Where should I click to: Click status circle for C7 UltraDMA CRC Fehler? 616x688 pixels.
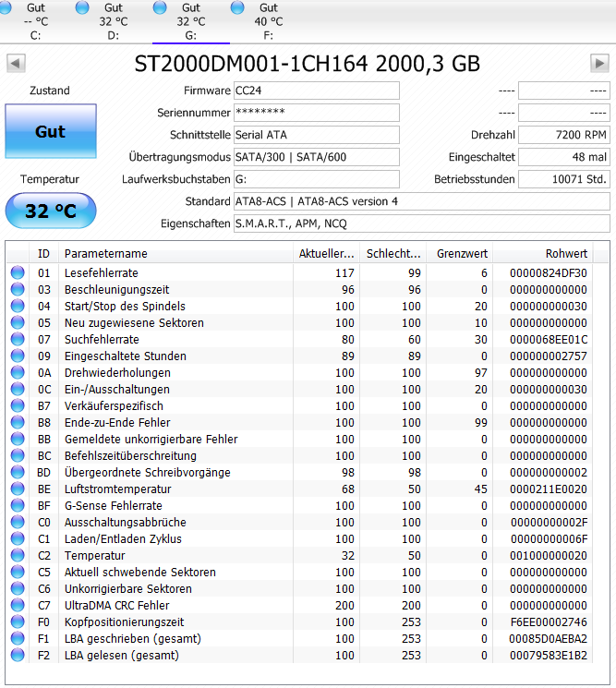tap(18, 605)
